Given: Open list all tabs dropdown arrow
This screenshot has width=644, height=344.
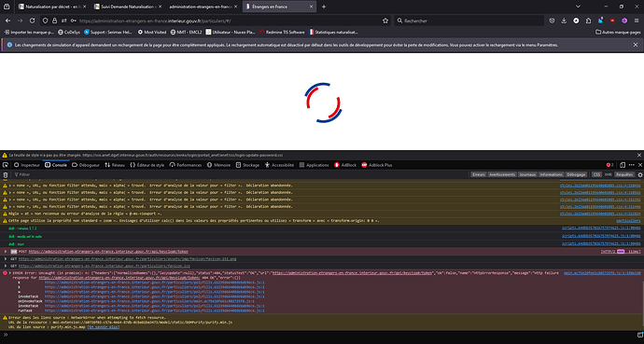Looking at the screenshot, I should [x=578, y=7].
